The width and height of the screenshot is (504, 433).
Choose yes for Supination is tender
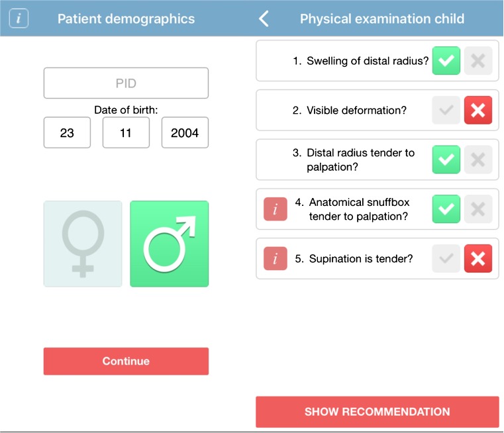[446, 259]
